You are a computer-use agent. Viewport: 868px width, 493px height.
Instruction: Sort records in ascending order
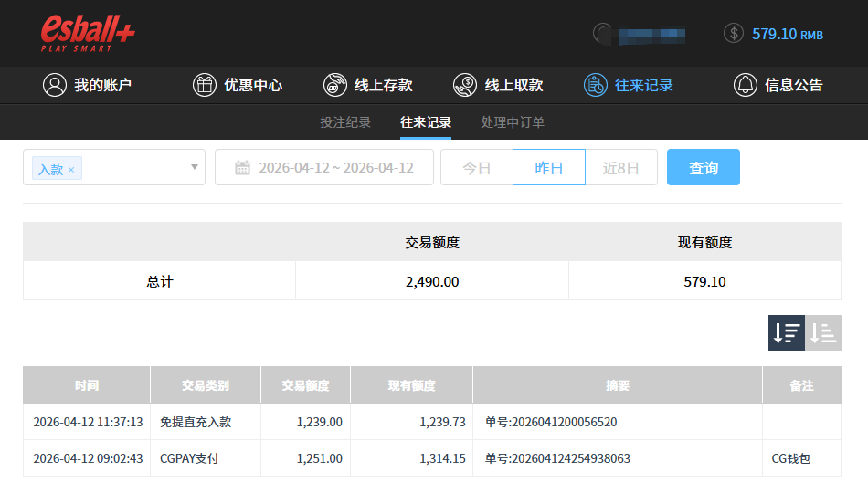pos(823,333)
